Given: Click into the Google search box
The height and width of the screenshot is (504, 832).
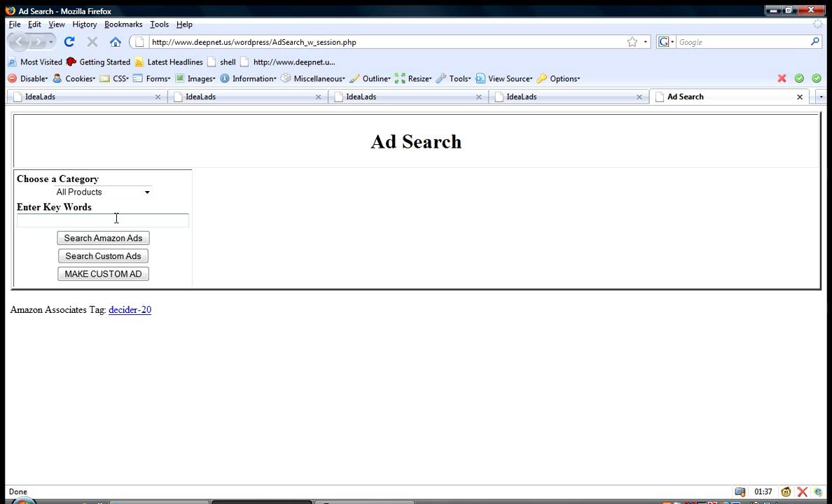Looking at the screenshot, I should (742, 42).
